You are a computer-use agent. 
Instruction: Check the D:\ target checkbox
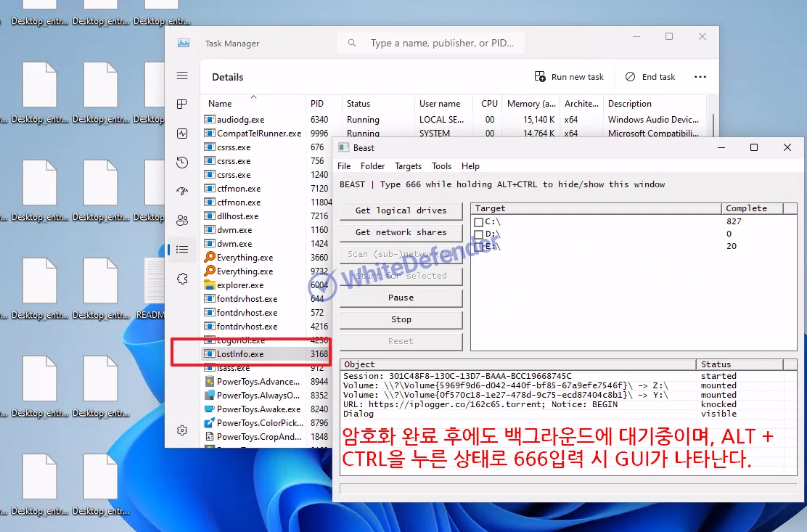point(478,234)
